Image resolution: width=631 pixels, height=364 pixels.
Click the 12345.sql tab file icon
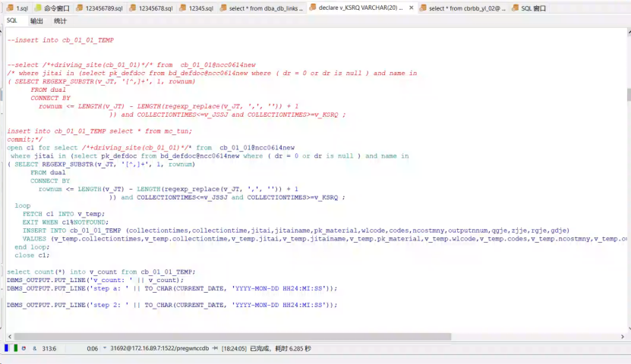coord(183,8)
